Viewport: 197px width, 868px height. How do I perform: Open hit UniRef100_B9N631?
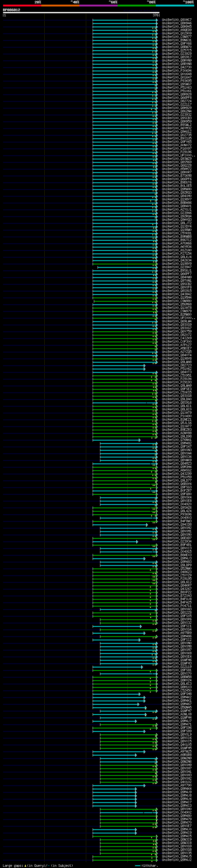[176, 40]
